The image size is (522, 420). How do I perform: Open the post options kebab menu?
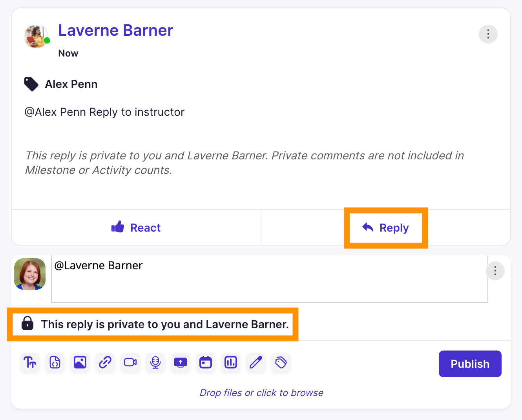point(488,34)
